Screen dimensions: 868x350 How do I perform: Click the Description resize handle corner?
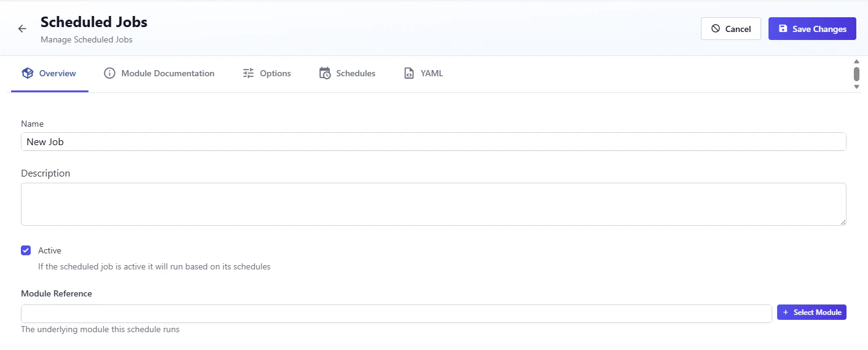[843, 222]
